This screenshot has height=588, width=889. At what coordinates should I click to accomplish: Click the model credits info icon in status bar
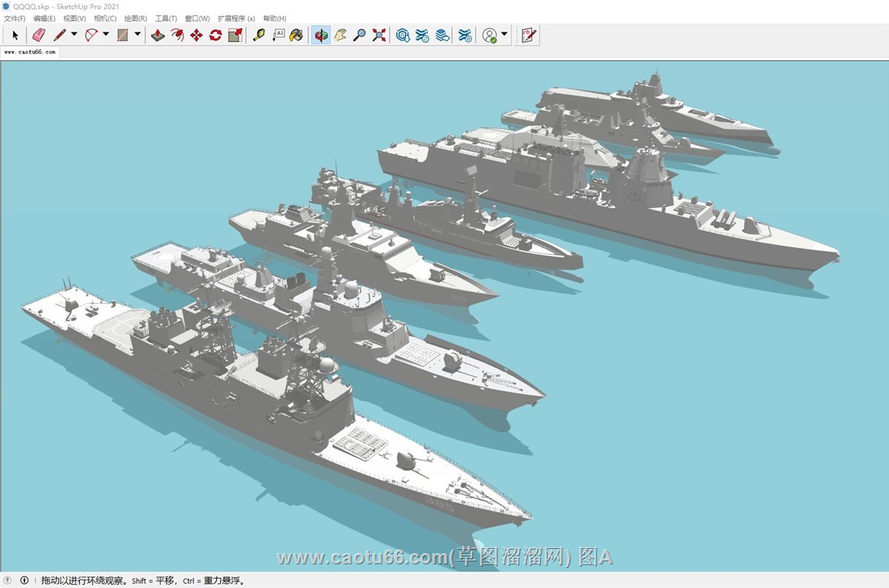coord(24,581)
